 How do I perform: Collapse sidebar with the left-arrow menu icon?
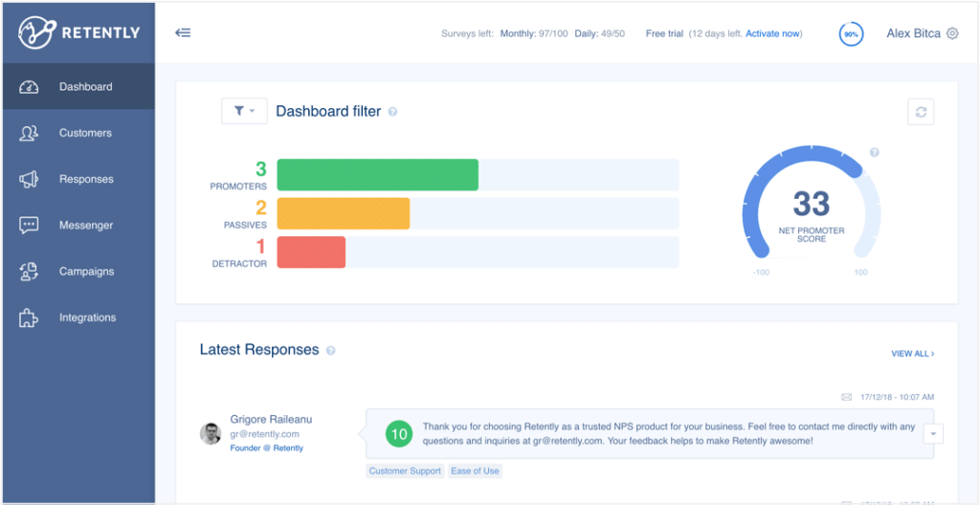point(183,33)
